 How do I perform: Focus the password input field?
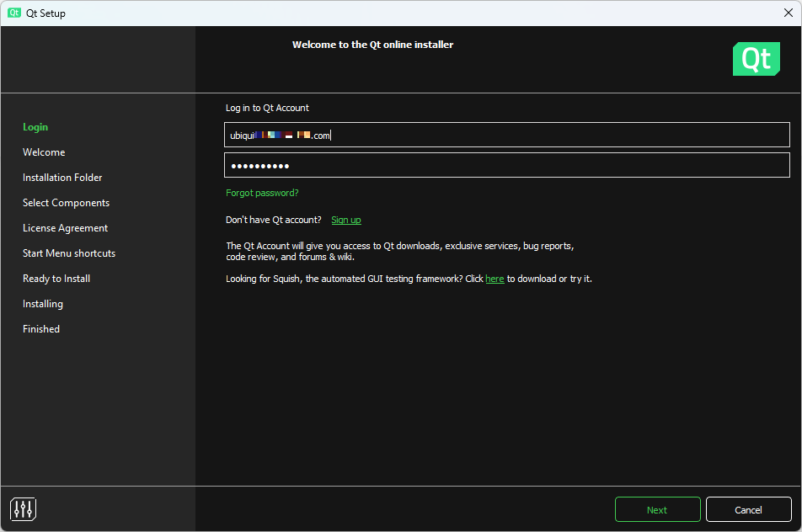[x=507, y=165]
